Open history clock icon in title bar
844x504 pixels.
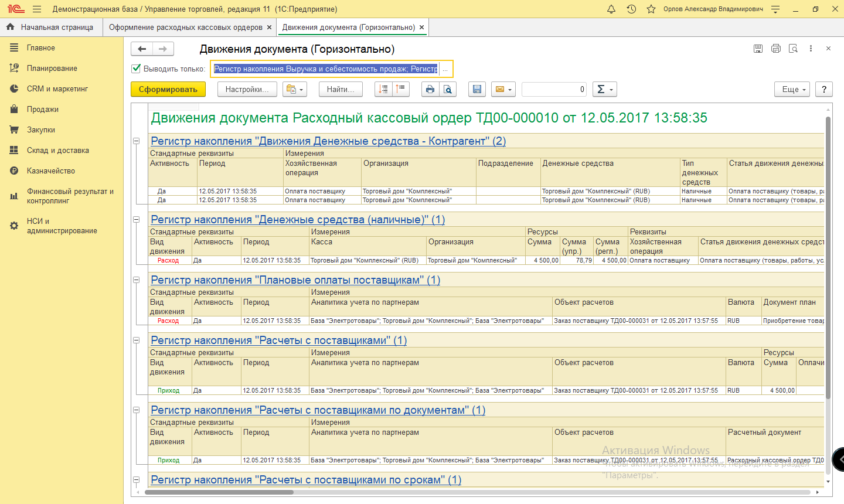click(631, 9)
